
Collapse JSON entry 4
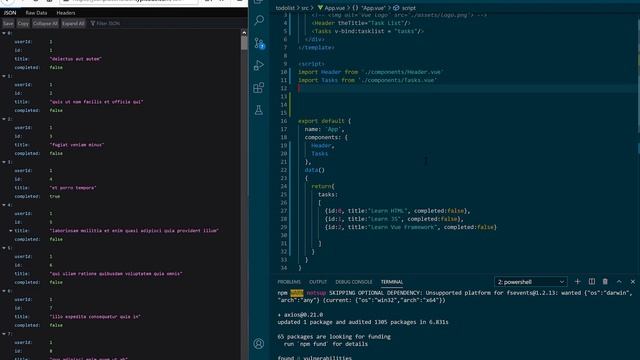(x=4, y=205)
